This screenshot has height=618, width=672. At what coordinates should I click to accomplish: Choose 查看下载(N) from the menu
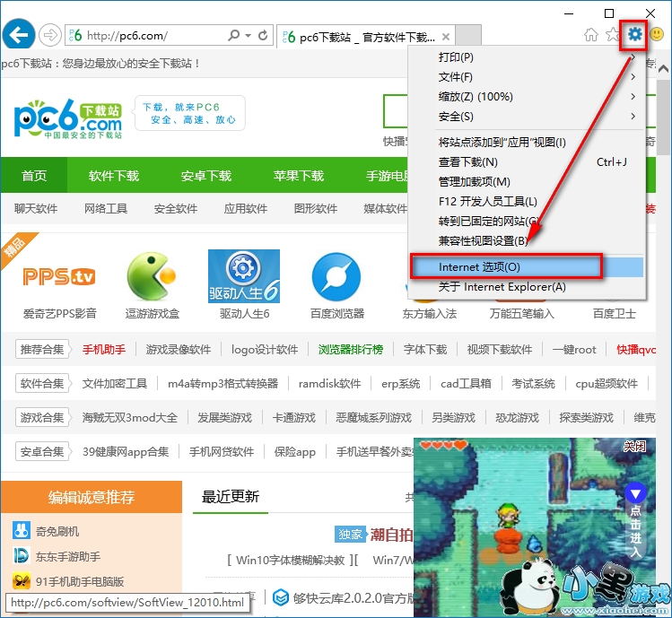pyautogui.click(x=528, y=162)
